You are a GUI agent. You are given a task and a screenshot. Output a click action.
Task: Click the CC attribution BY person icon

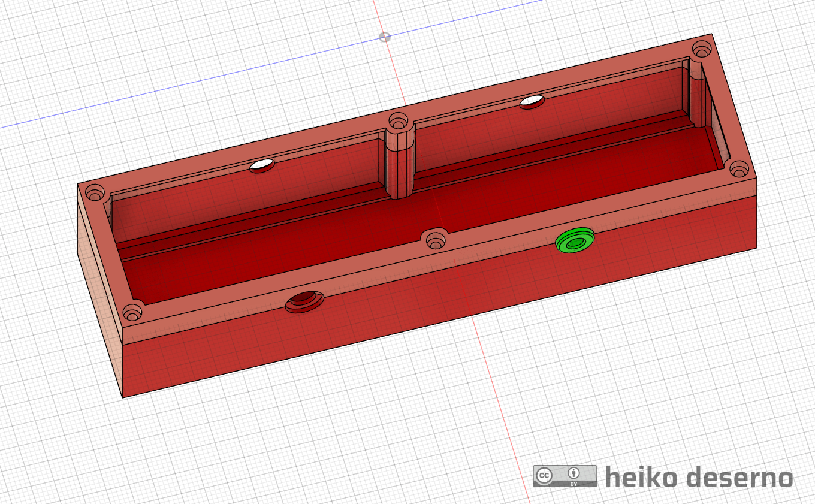573,473
